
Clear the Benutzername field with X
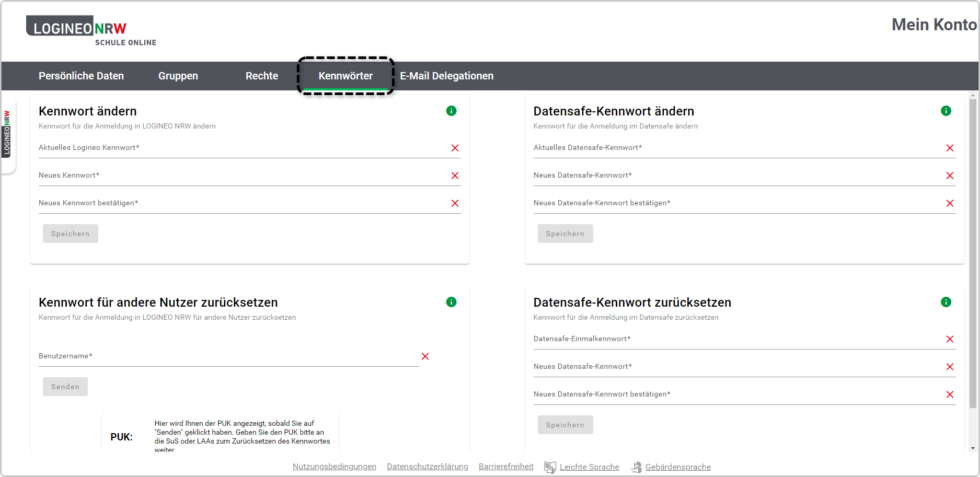coord(425,356)
